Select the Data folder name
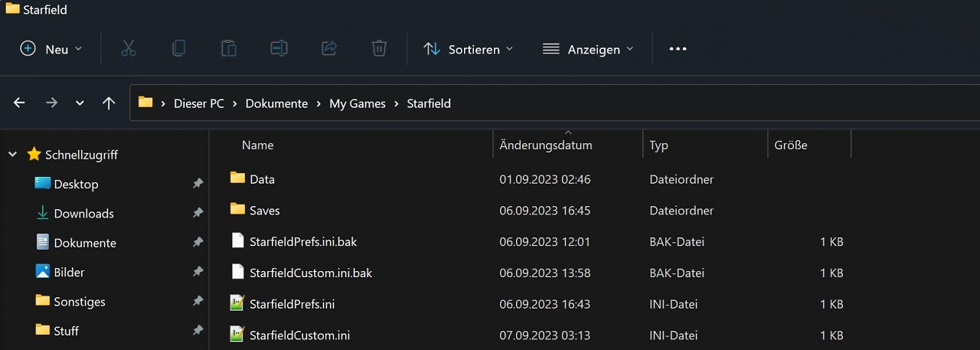980x350 pixels. (262, 179)
